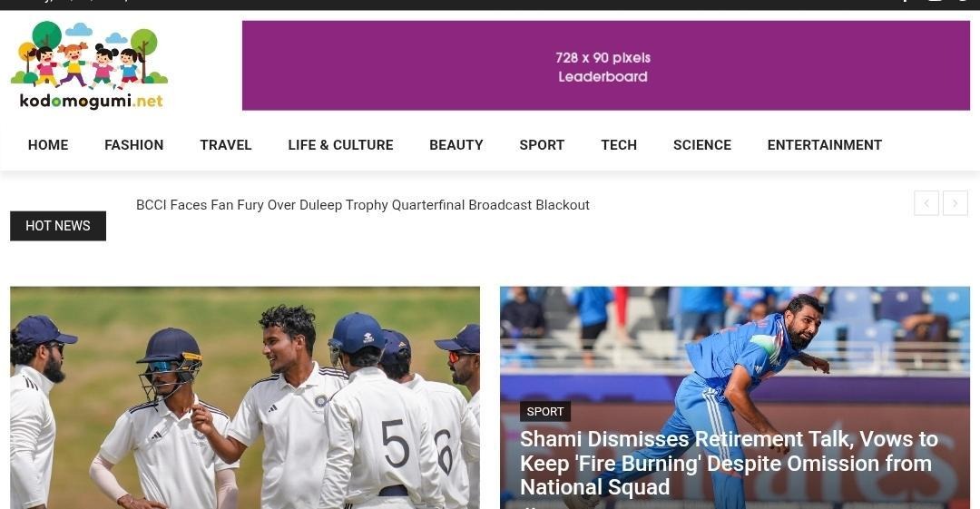Open BCCI Duleep Trophy blackout headline

[362, 205]
